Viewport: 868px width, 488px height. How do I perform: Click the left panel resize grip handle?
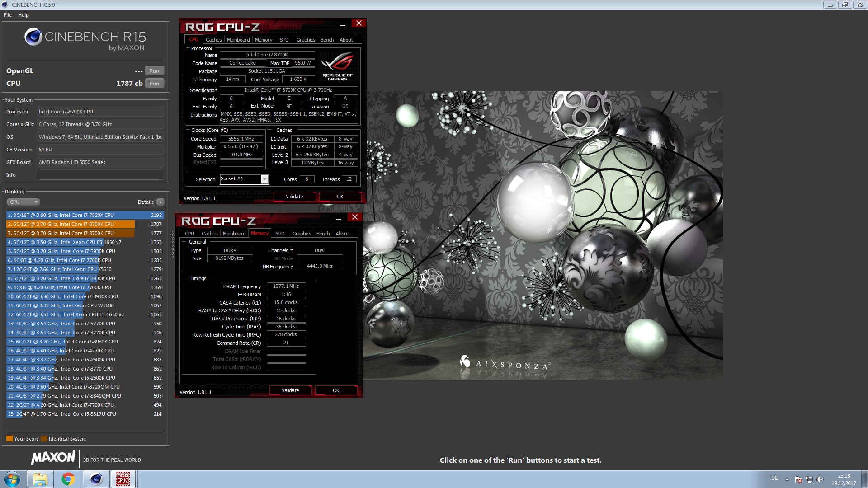(172, 245)
